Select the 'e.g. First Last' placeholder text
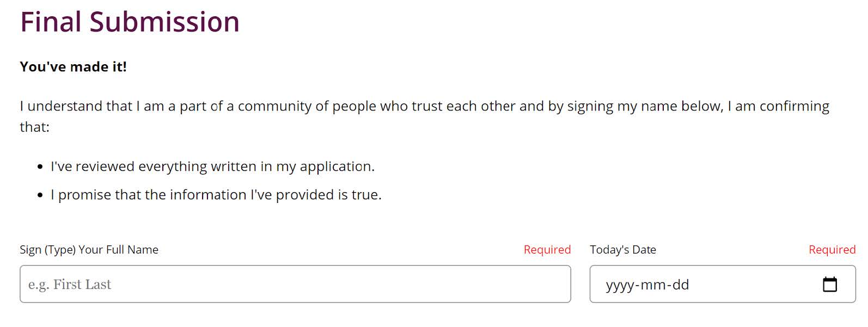 [x=70, y=284]
